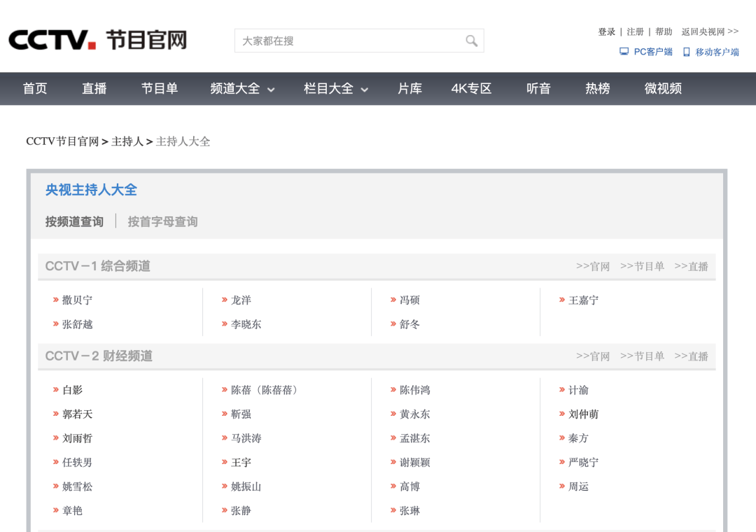Go to 返回央视网 >>
The width and height of the screenshot is (756, 532).
coord(710,31)
